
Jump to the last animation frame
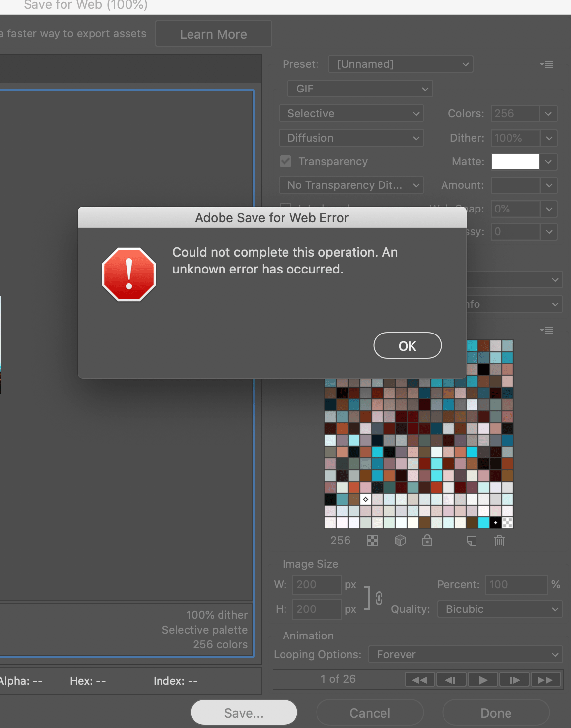tap(545, 680)
